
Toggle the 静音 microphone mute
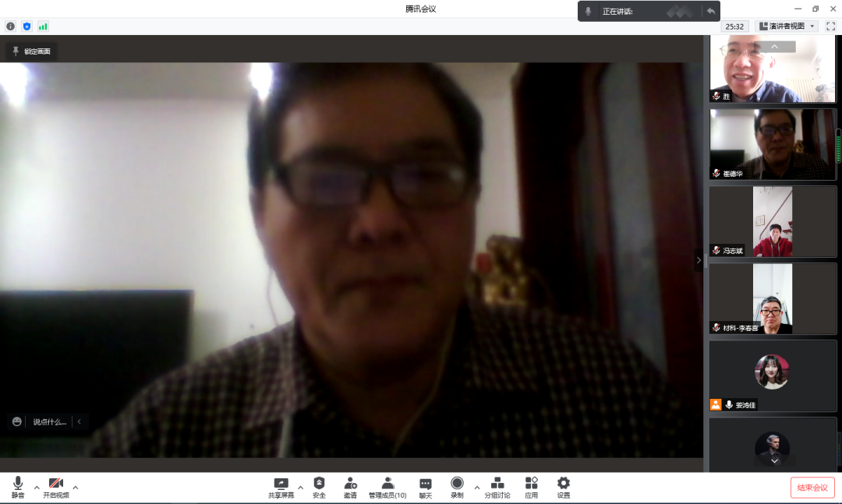point(18,488)
